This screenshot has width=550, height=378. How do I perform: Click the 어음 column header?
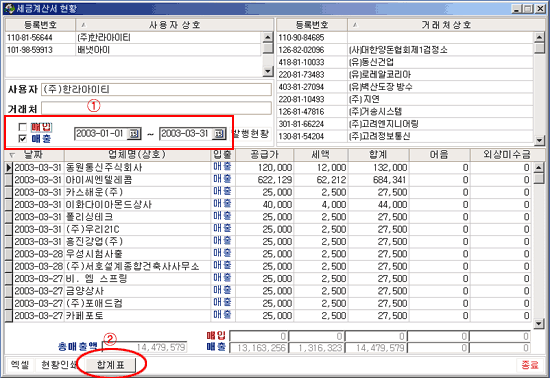coord(439,155)
